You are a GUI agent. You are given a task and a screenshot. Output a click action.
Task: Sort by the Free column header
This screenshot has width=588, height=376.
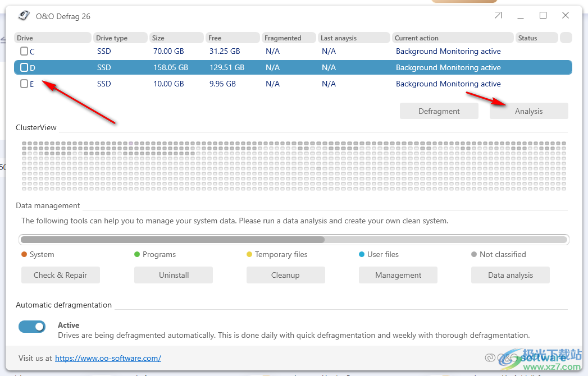click(233, 38)
